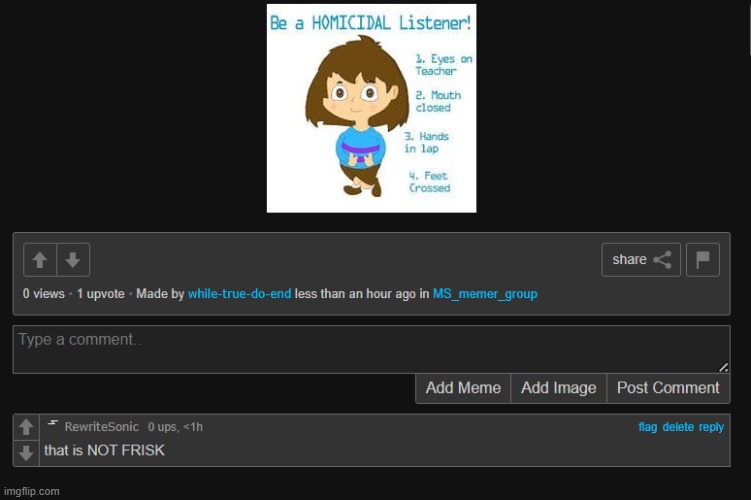
Task: Click the Add Image button
Action: point(558,388)
